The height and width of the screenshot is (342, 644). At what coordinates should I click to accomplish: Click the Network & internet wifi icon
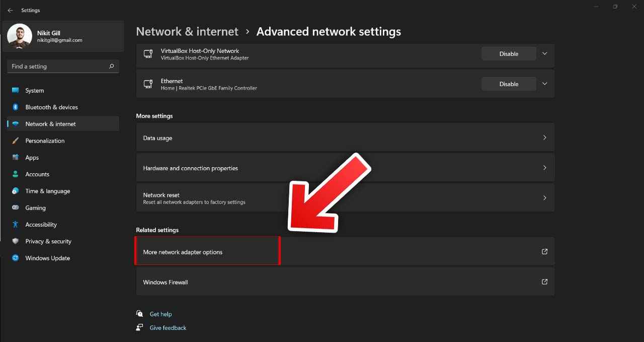point(15,124)
